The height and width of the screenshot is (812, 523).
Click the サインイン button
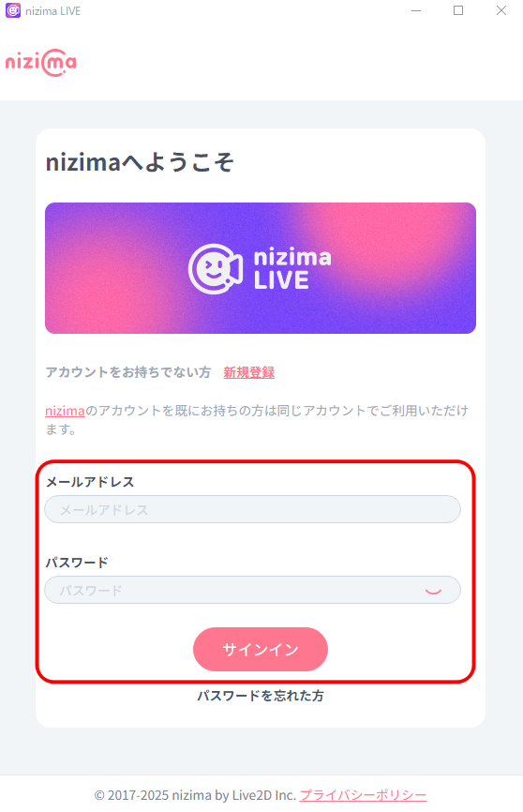coord(261,650)
